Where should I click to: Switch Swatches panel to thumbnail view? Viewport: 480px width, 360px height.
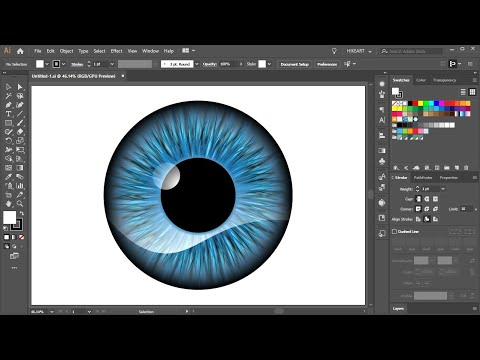pos(472,92)
